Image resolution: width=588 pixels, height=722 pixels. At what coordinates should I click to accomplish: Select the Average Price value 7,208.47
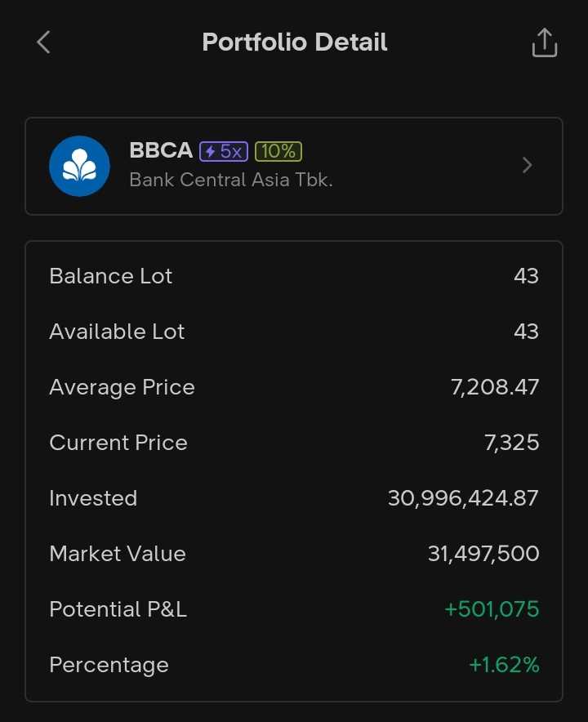[495, 387]
